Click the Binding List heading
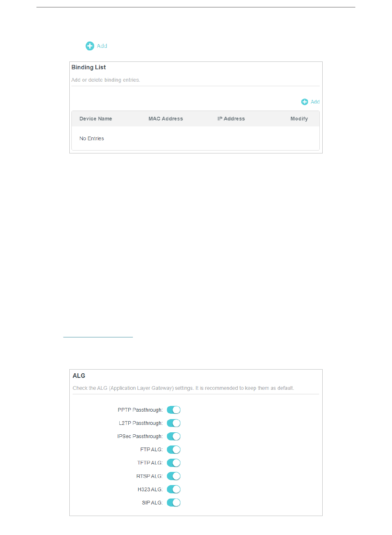 pyautogui.click(x=89, y=67)
